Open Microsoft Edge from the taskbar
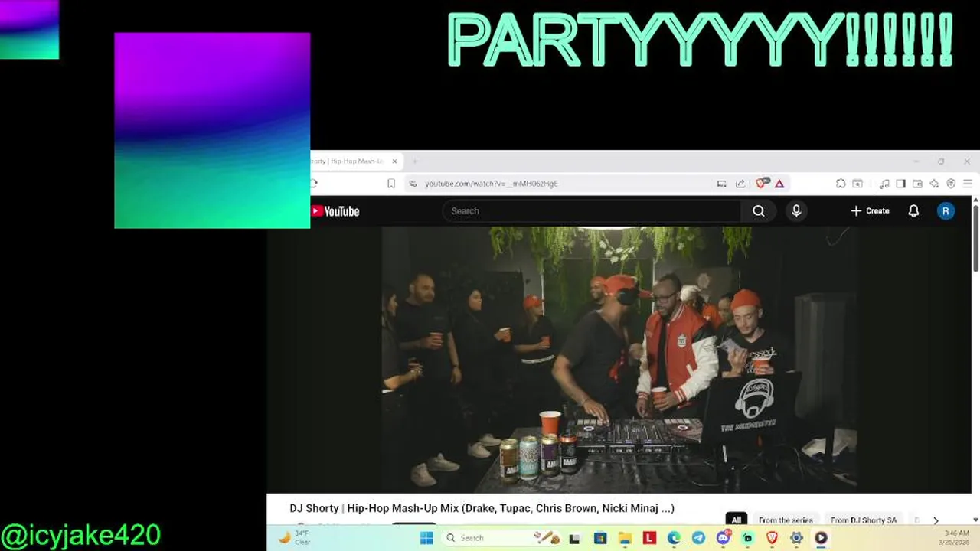 pyautogui.click(x=674, y=538)
